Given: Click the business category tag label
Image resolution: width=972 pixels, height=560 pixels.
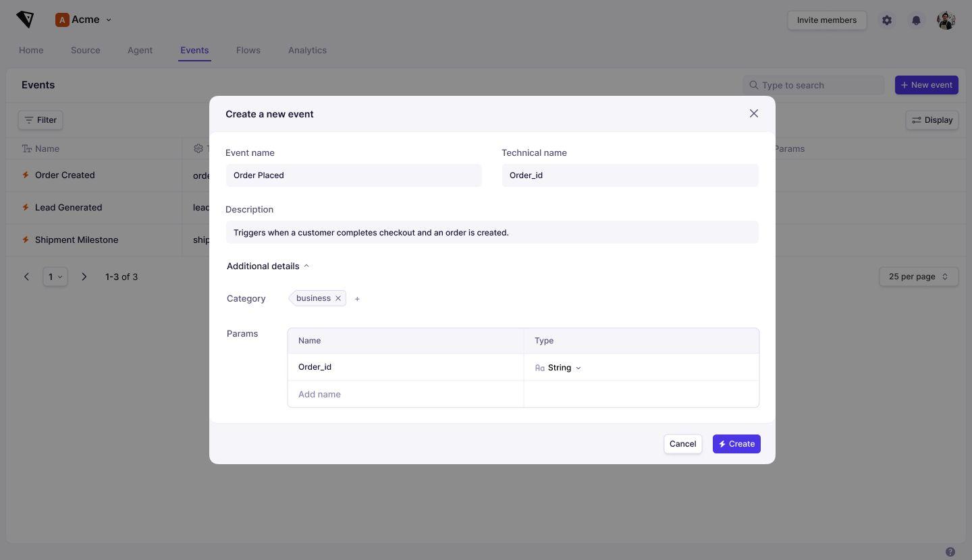Looking at the screenshot, I should [x=313, y=298].
